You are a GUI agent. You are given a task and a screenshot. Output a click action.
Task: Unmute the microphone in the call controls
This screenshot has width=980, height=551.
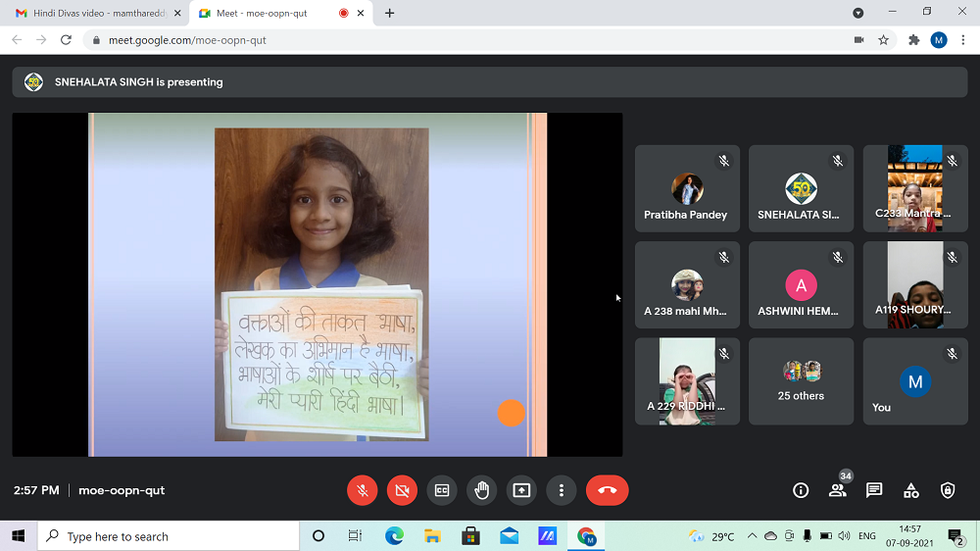(362, 490)
